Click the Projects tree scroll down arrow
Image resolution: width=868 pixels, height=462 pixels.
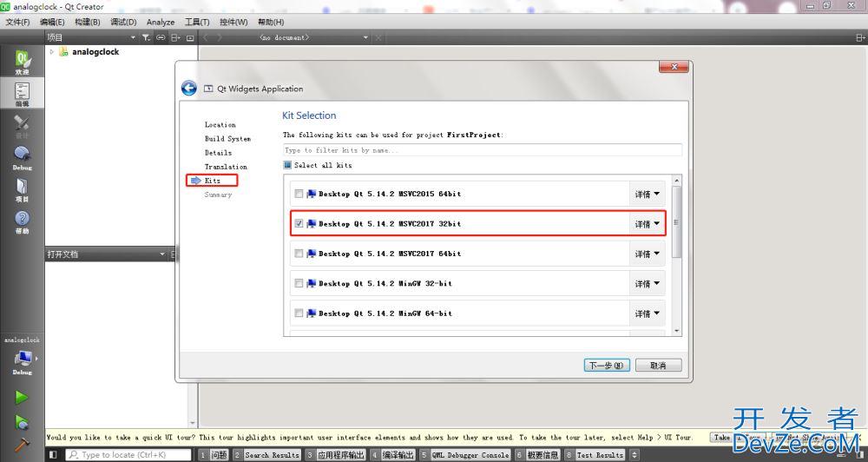[x=193, y=423]
